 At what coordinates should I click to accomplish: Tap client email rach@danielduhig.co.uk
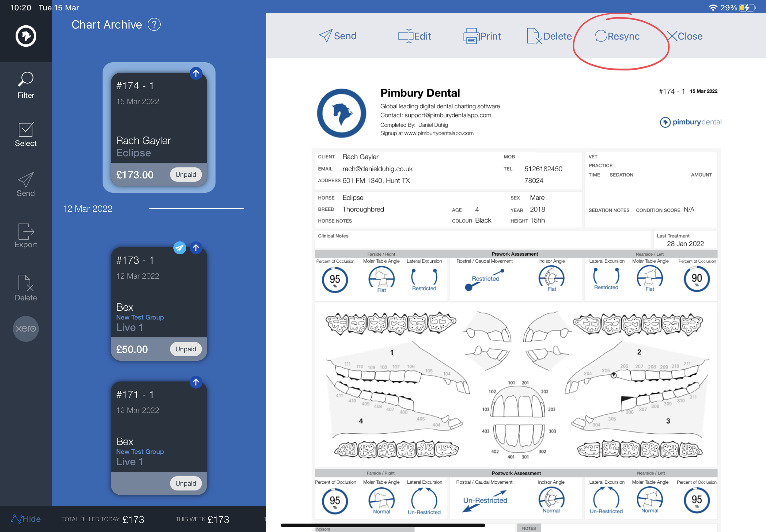377,169
